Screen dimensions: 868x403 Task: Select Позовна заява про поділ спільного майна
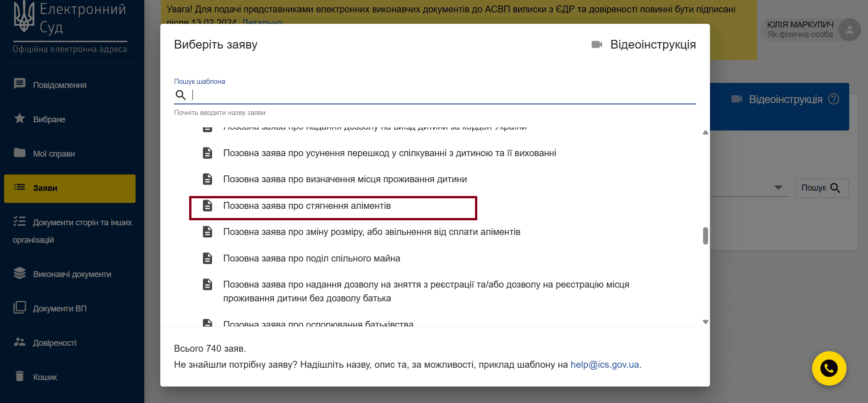pos(311,258)
